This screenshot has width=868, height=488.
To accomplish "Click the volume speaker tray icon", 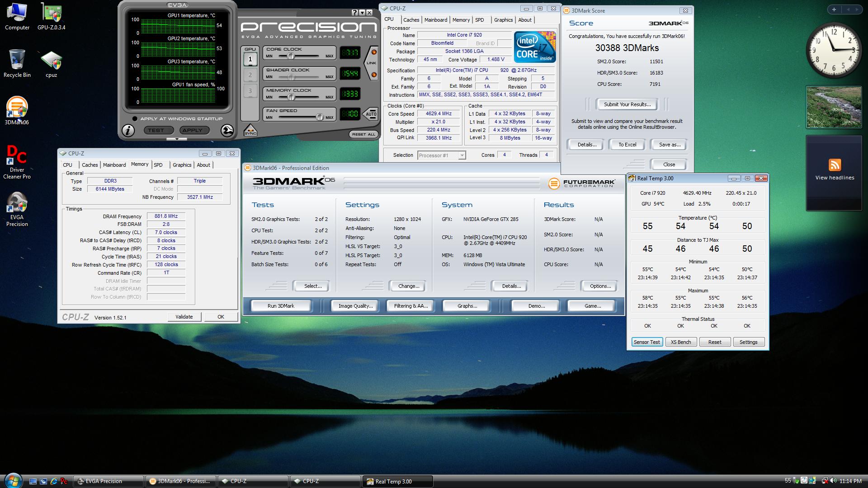I will pyautogui.click(x=833, y=481).
